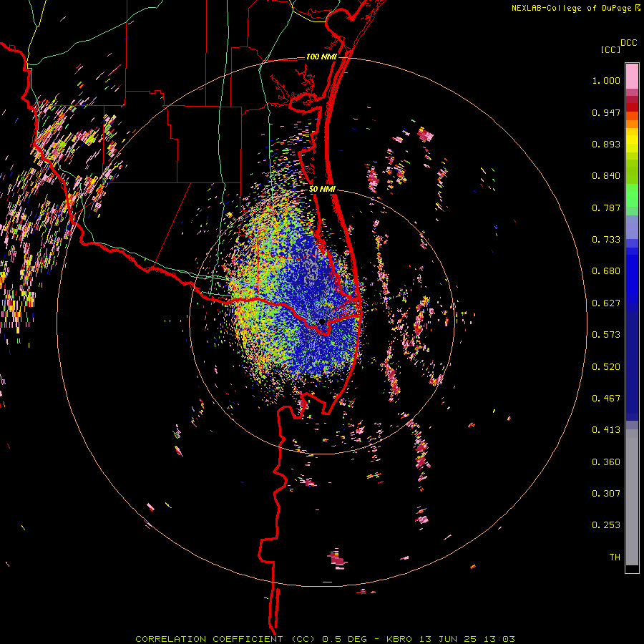Click the 0.520 scale value
Viewport: 644px width, 644px height.
click(606, 367)
